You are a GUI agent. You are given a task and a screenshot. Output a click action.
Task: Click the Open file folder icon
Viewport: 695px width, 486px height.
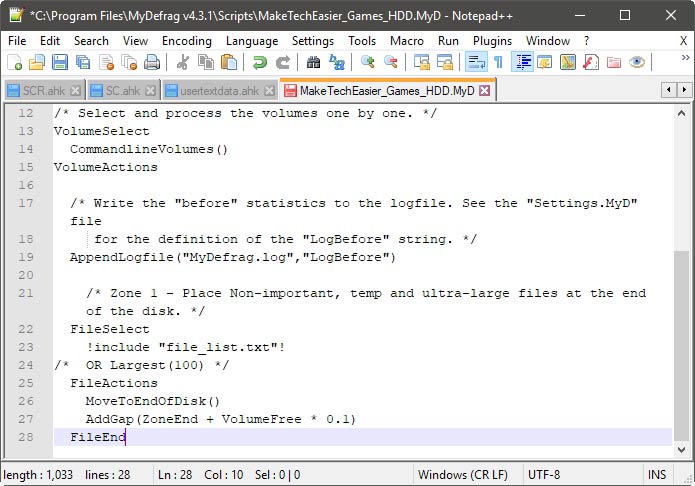tap(37, 63)
